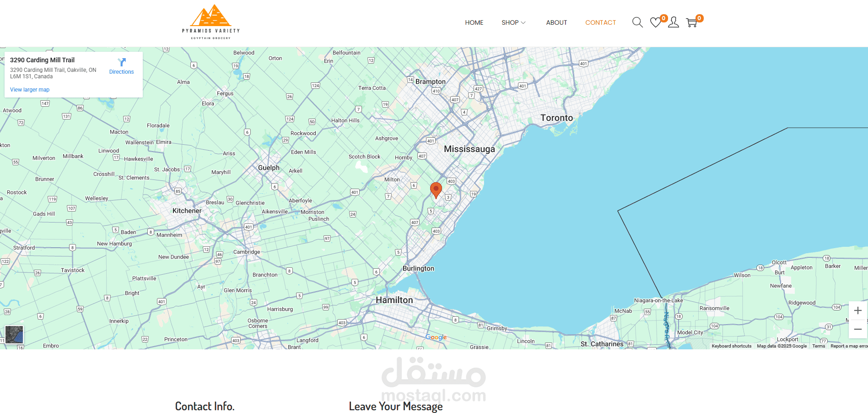
Task: Click Report a map error link
Action: pos(849,346)
